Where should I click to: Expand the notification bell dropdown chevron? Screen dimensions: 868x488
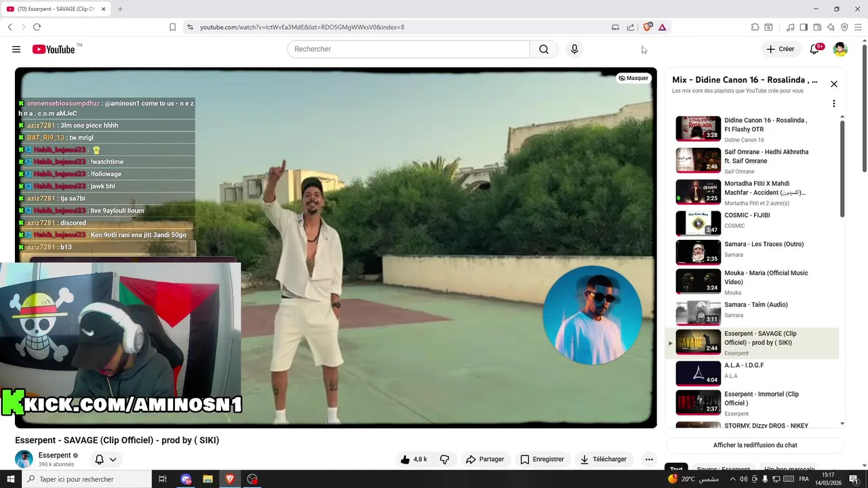[113, 460]
